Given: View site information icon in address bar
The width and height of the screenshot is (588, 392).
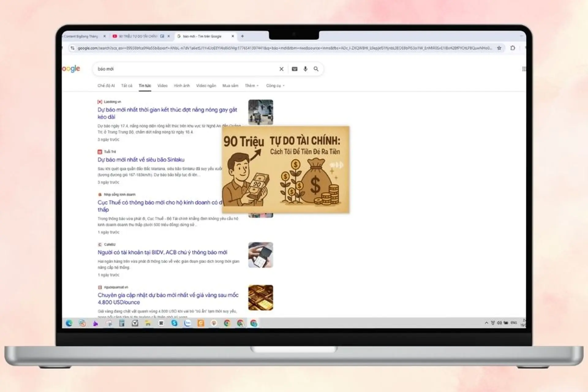Looking at the screenshot, I should pos(72,48).
